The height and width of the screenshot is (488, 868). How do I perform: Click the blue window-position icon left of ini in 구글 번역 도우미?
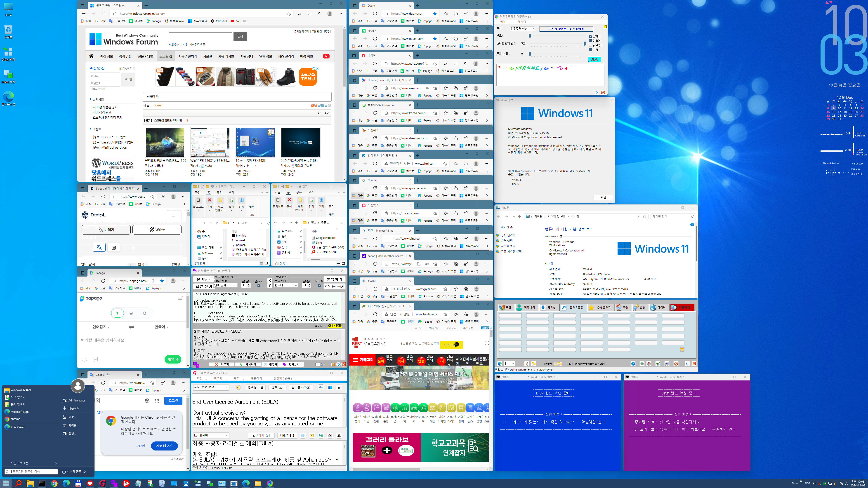330,387
